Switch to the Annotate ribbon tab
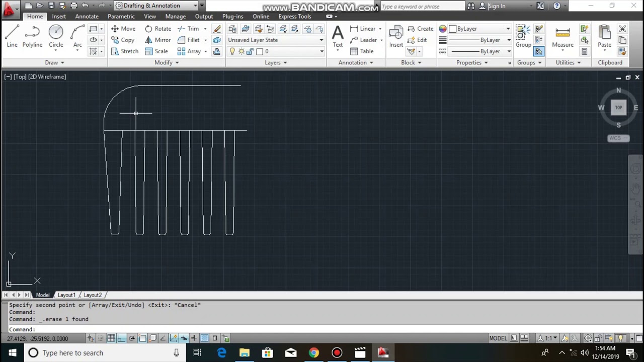The height and width of the screenshot is (362, 644). pyautogui.click(x=87, y=17)
